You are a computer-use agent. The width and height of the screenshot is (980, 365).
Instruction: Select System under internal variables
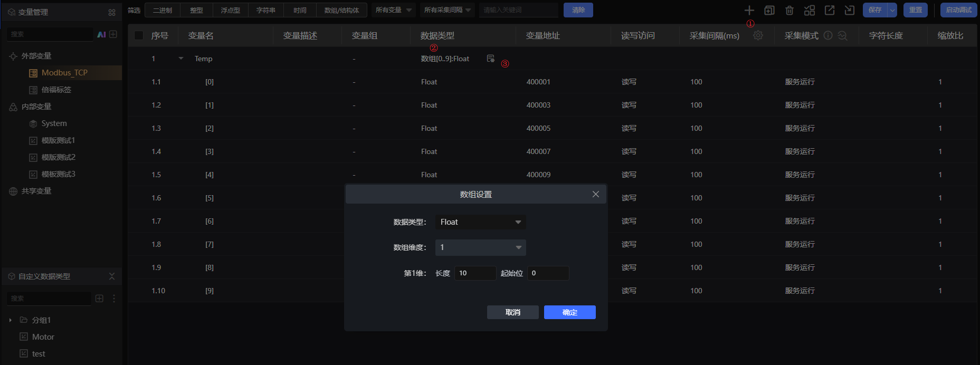point(54,123)
